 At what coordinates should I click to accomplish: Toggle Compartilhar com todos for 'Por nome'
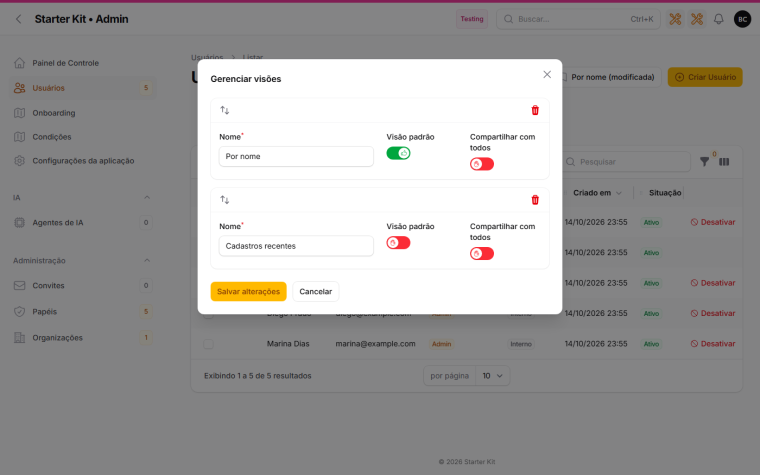tap(482, 164)
